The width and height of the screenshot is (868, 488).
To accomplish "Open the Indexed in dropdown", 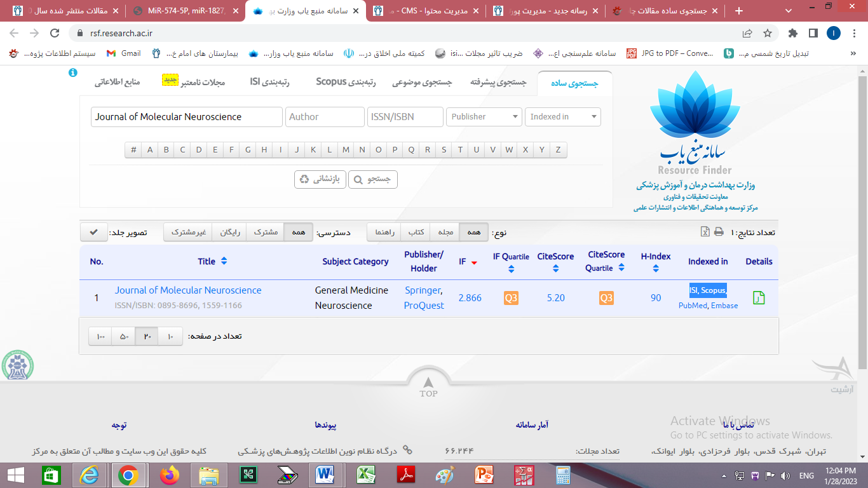I will [x=563, y=117].
